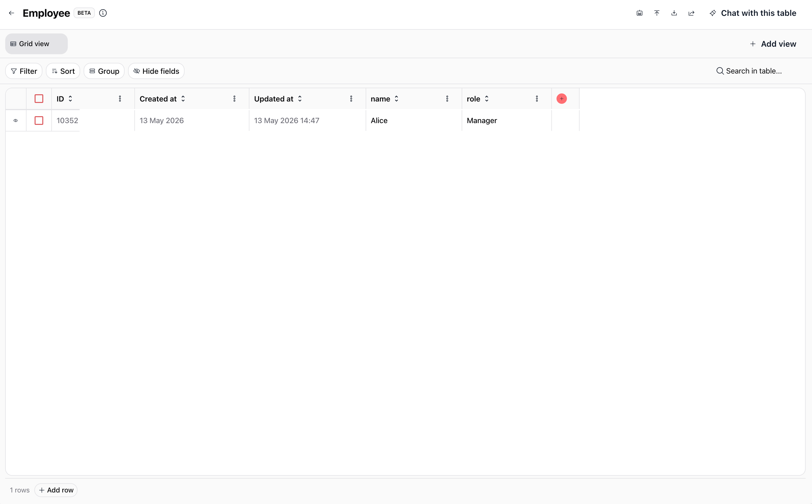Click the name cell Alice
This screenshot has width=812, height=504.
414,120
